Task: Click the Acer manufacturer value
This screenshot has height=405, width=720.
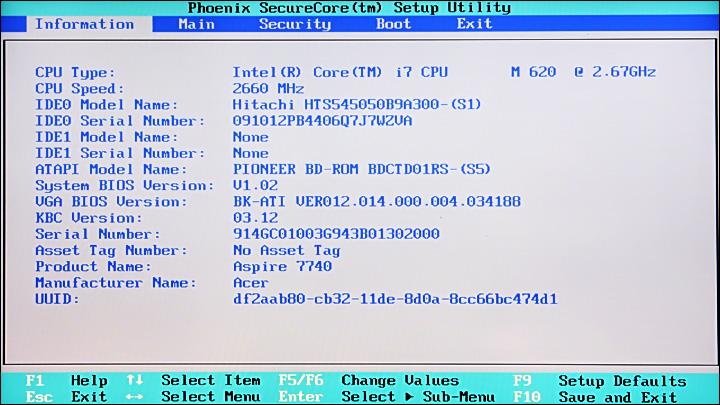Action: click(251, 283)
